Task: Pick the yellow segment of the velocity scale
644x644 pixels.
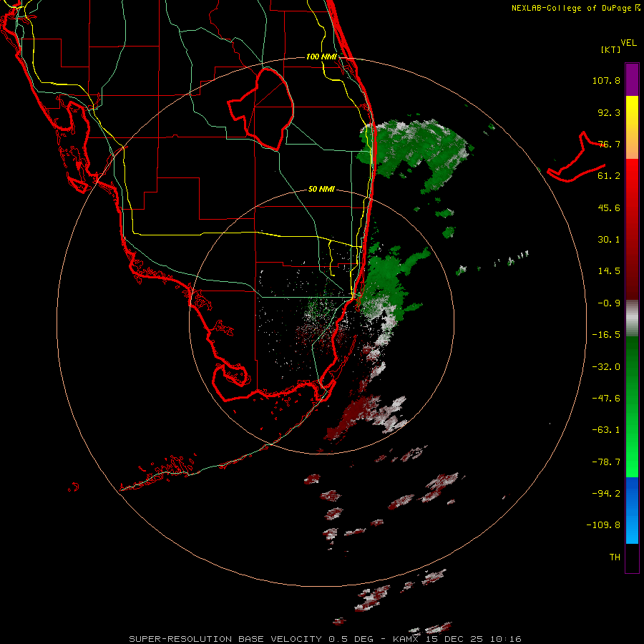Action: pyautogui.click(x=632, y=127)
